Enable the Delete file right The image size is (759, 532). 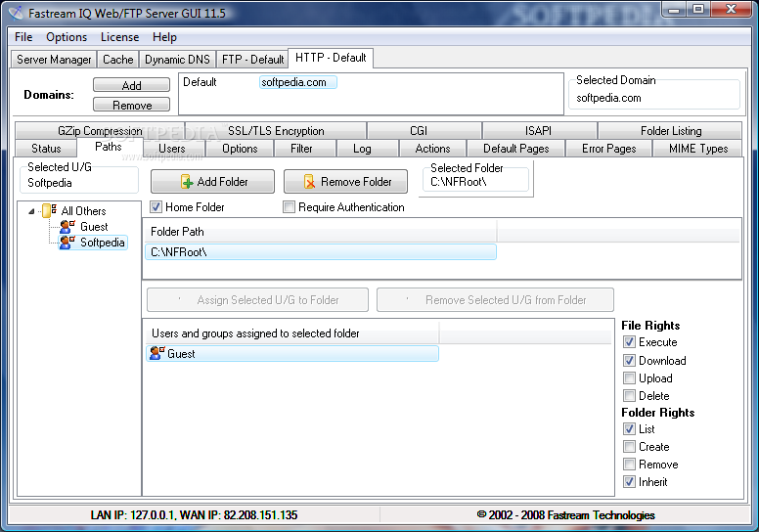pos(629,395)
